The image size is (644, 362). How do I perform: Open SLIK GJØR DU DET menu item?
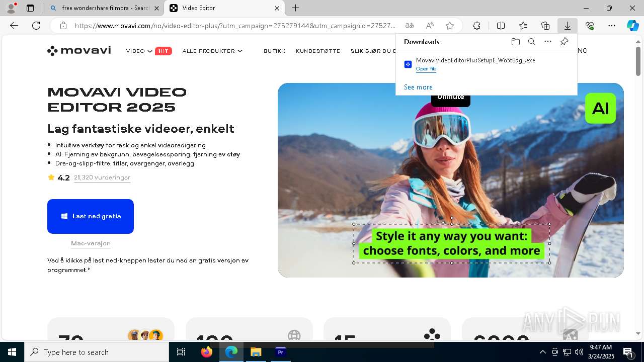coord(373,51)
